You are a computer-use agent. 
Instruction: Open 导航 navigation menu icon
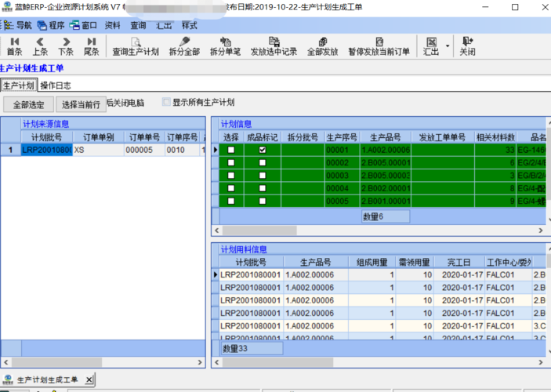click(x=18, y=25)
